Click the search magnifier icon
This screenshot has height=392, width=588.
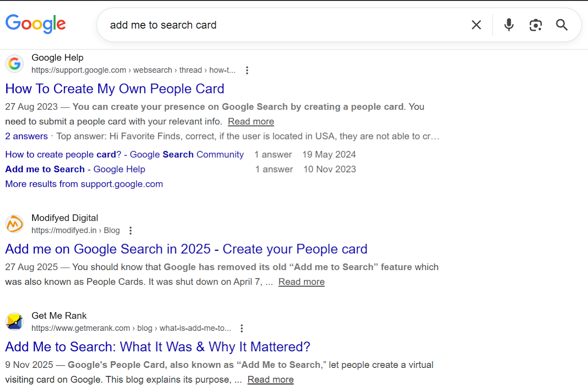(x=562, y=25)
